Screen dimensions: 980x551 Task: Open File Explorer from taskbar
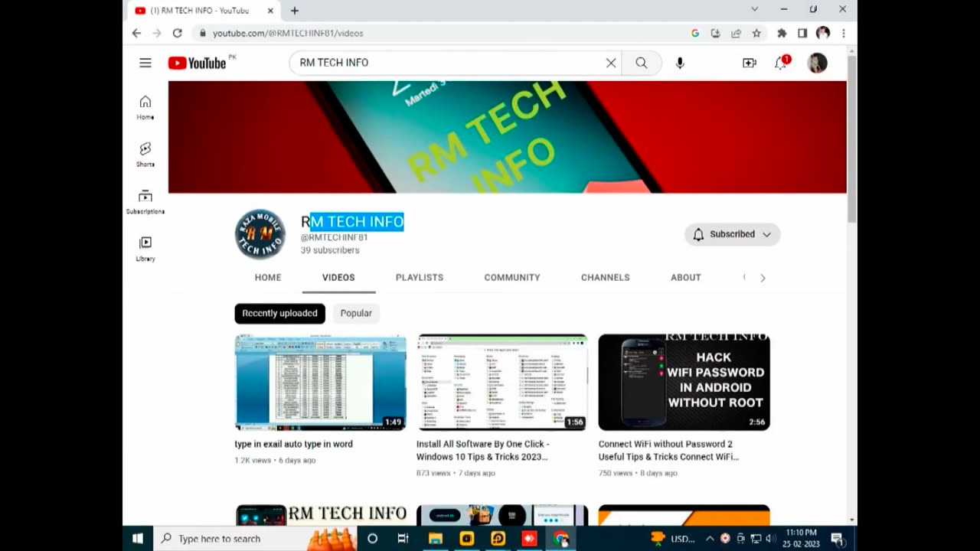point(436,539)
